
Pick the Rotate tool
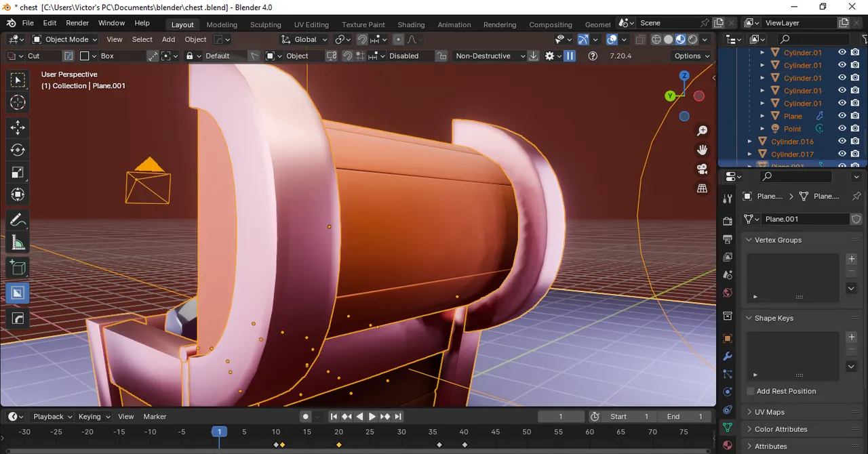tap(18, 150)
